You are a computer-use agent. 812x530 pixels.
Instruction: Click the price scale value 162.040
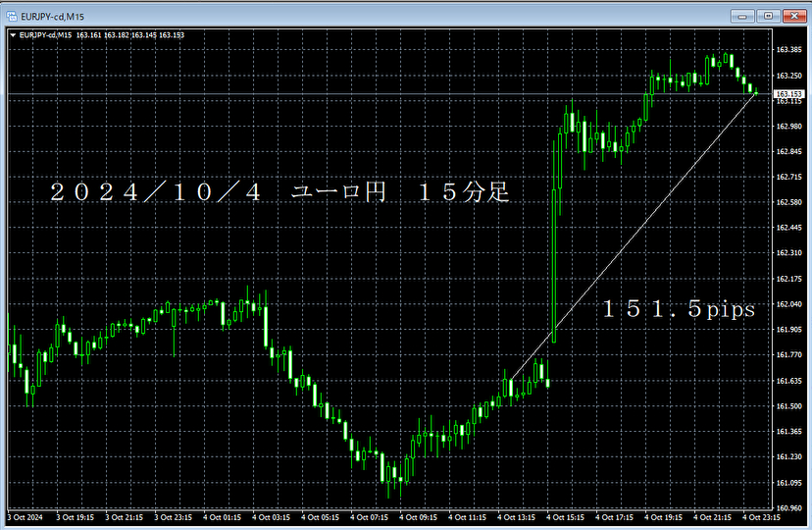[x=788, y=304]
